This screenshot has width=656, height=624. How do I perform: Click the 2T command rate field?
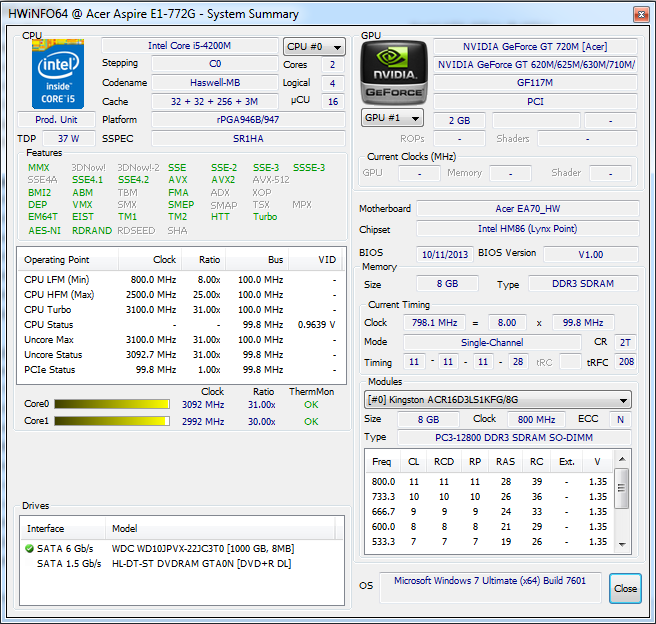pos(625,343)
